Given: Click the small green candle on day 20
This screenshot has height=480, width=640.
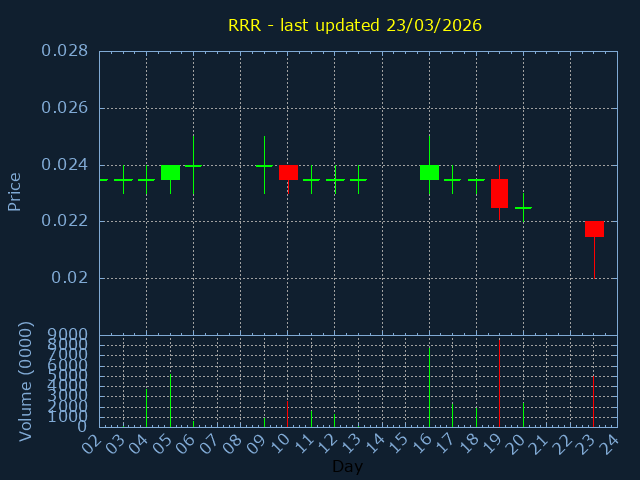Looking at the screenshot, I should point(523,208).
